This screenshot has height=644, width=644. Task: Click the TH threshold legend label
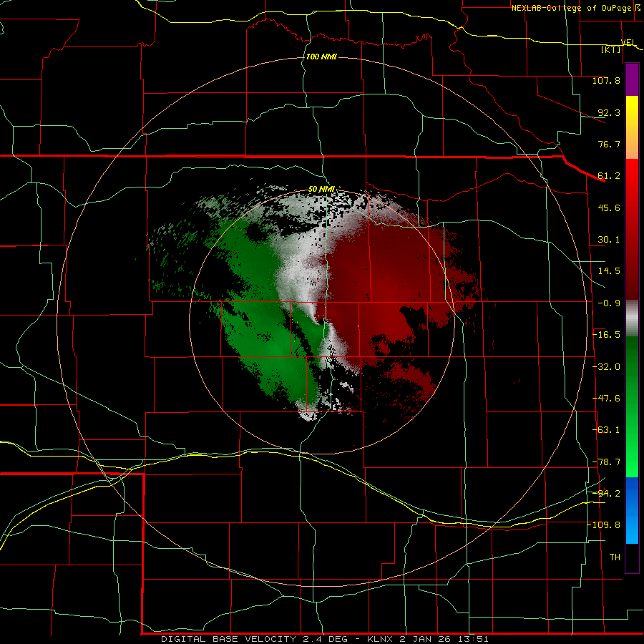615,557
